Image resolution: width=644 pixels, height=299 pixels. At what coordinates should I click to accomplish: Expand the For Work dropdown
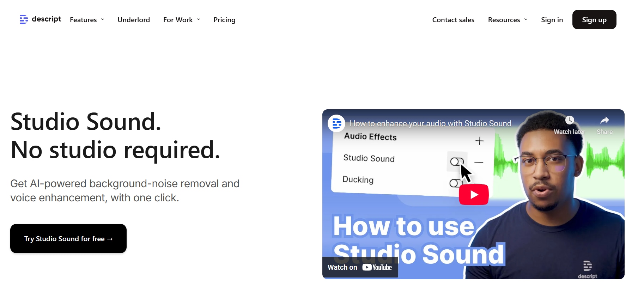tap(182, 20)
